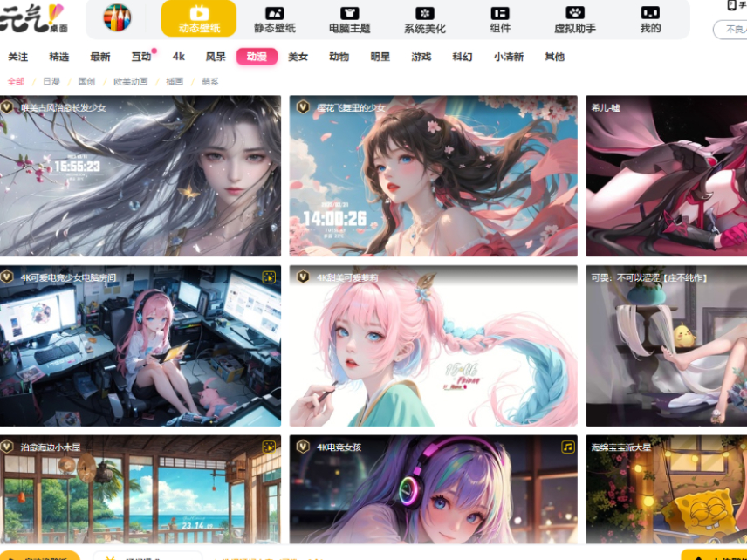The image size is (747, 560).
Task: Filter by 萌系 subcategory
Action: pyautogui.click(x=210, y=82)
